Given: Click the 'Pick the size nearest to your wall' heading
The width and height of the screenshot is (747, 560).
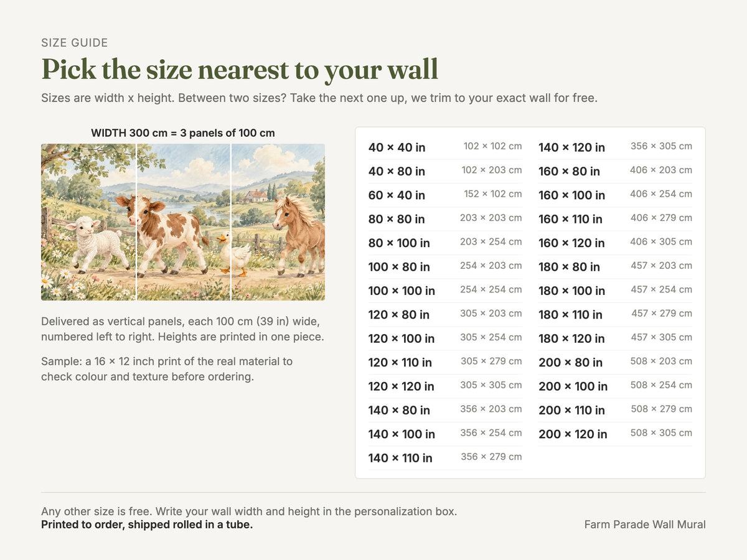Looking at the screenshot, I should pyautogui.click(x=240, y=69).
